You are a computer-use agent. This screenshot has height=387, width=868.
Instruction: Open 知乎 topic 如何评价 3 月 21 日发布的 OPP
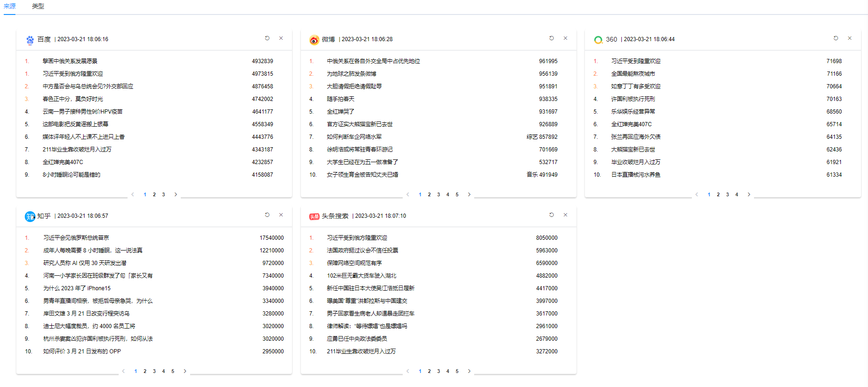[82, 351]
